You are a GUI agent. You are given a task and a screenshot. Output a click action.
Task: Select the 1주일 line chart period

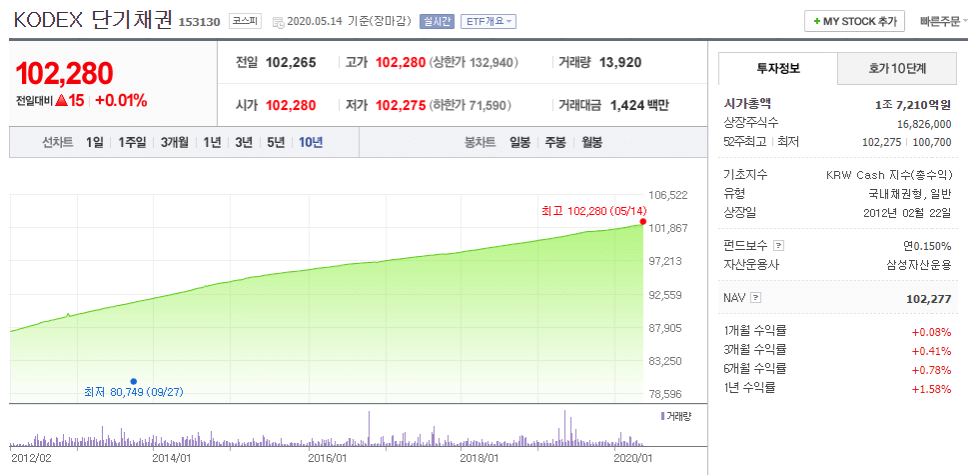coord(132,143)
